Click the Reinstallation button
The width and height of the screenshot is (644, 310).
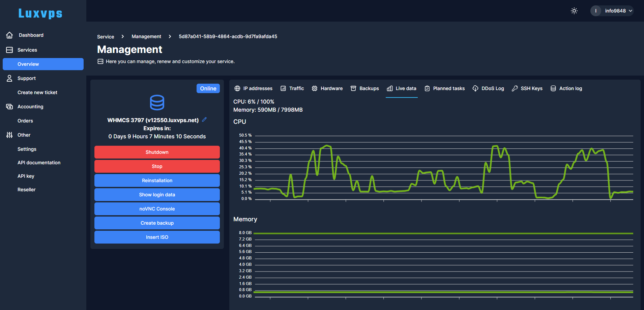click(x=157, y=180)
